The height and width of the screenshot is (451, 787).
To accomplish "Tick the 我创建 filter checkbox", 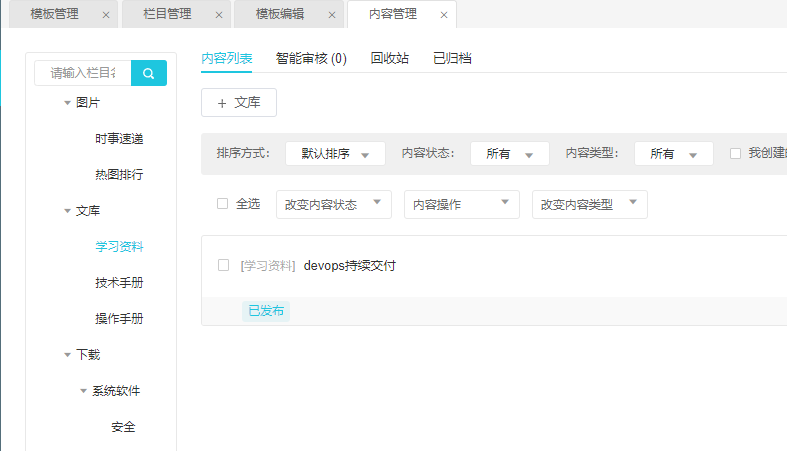I will [x=735, y=153].
